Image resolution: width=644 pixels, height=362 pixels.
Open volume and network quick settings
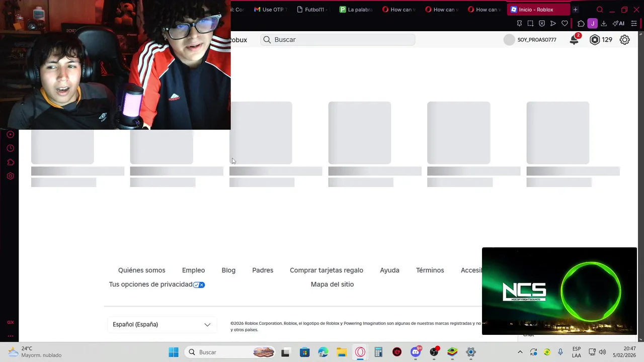point(597,352)
